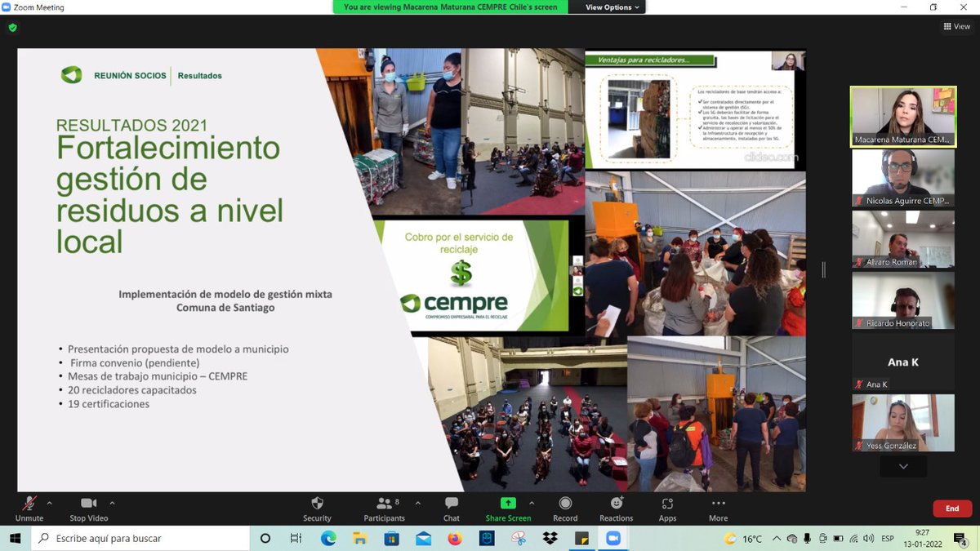This screenshot has height=551, width=980.
Task: Open Snip & Sketch from the taskbar
Action: pyautogui.click(x=519, y=538)
